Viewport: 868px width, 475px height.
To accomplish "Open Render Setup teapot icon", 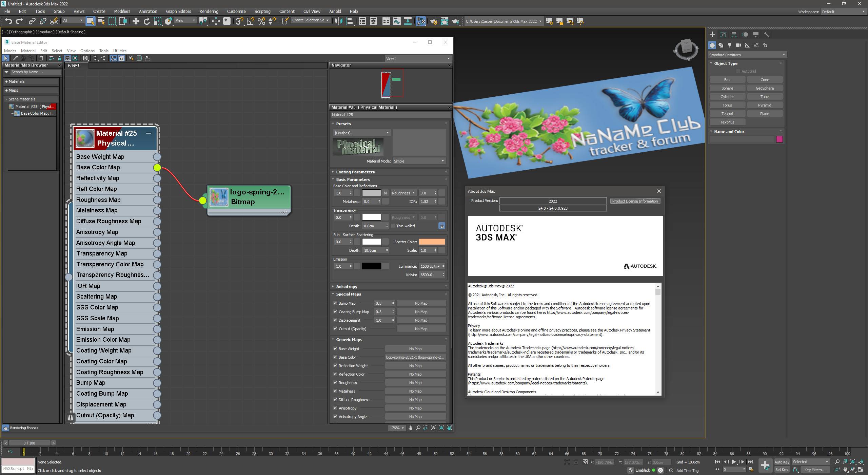I will (433, 21).
